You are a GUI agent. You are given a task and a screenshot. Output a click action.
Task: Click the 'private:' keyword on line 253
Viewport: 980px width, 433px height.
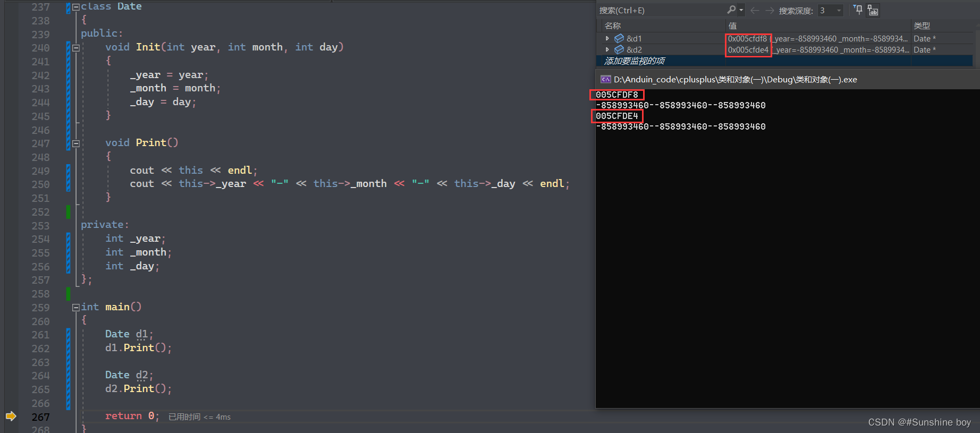[x=105, y=225]
